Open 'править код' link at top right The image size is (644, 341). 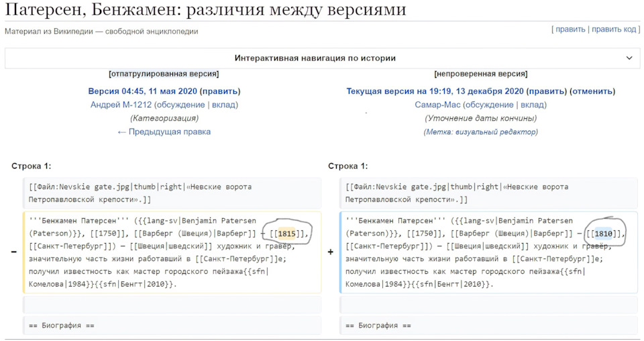click(614, 30)
